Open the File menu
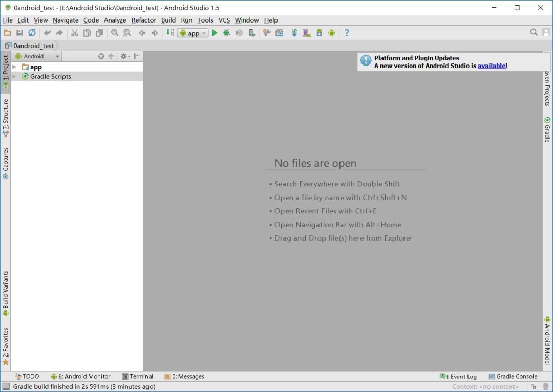This screenshot has height=392, width=553. (x=8, y=20)
